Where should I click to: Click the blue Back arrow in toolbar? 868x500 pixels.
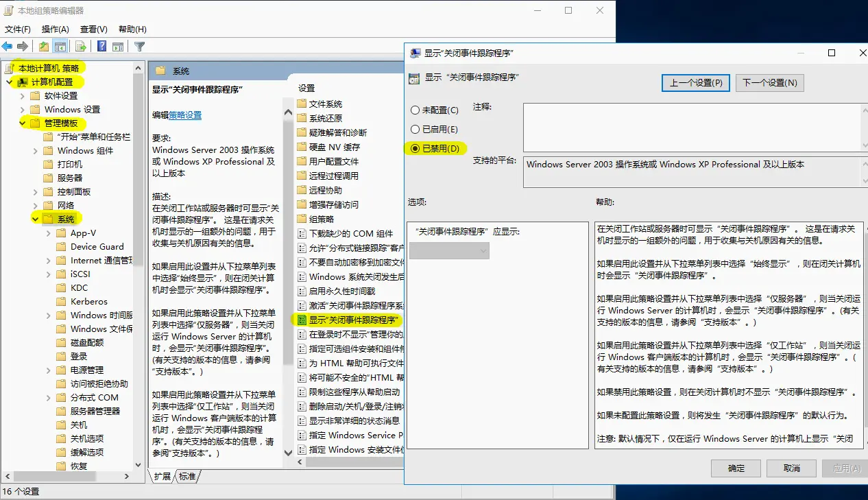(8, 47)
